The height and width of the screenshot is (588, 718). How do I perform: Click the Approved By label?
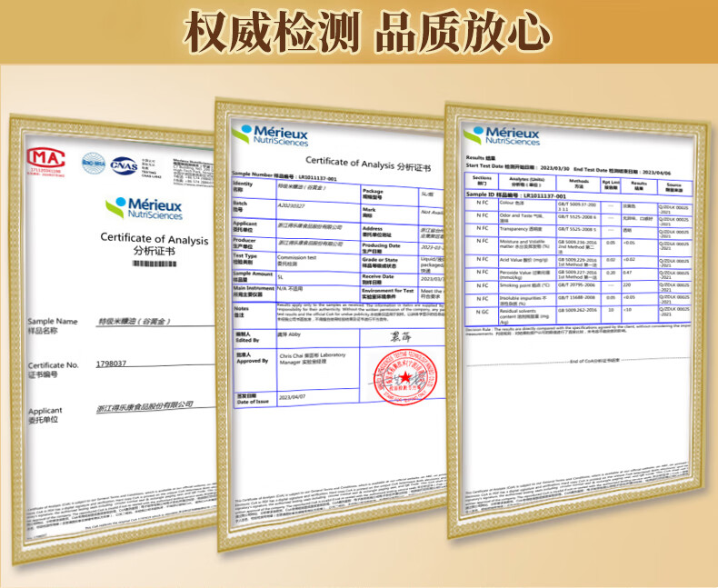252,358
